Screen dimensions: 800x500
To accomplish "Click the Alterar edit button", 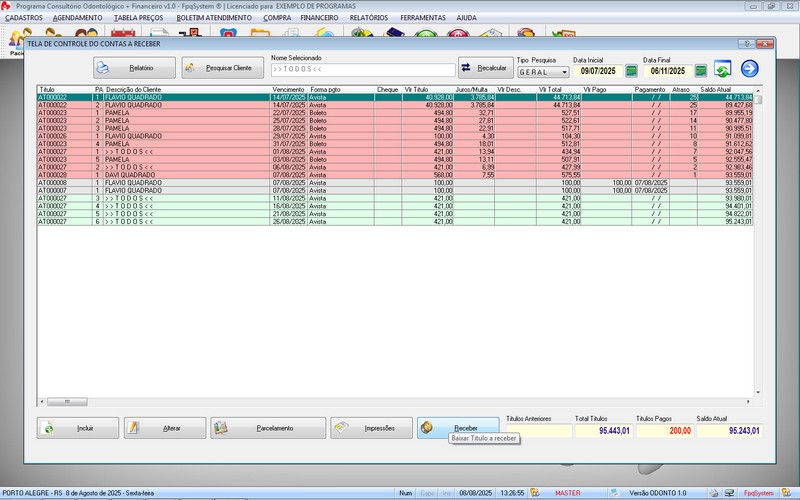I will coord(164,428).
